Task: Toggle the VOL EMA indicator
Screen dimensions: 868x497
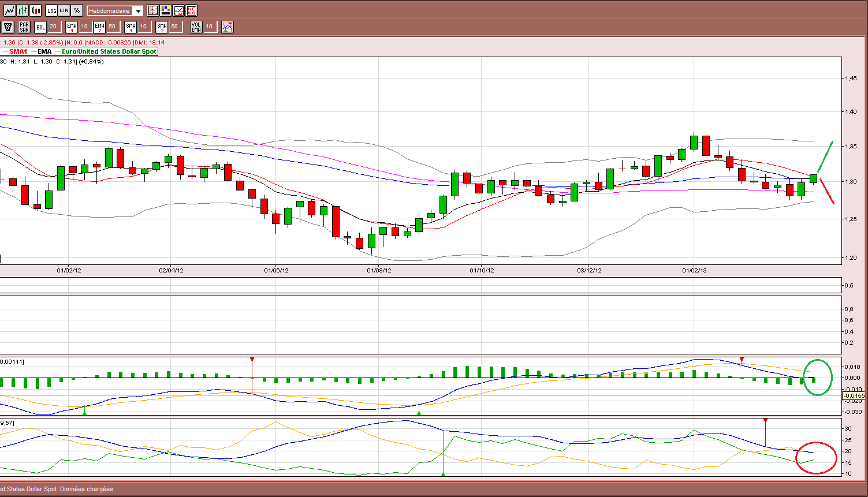Action: tap(196, 27)
